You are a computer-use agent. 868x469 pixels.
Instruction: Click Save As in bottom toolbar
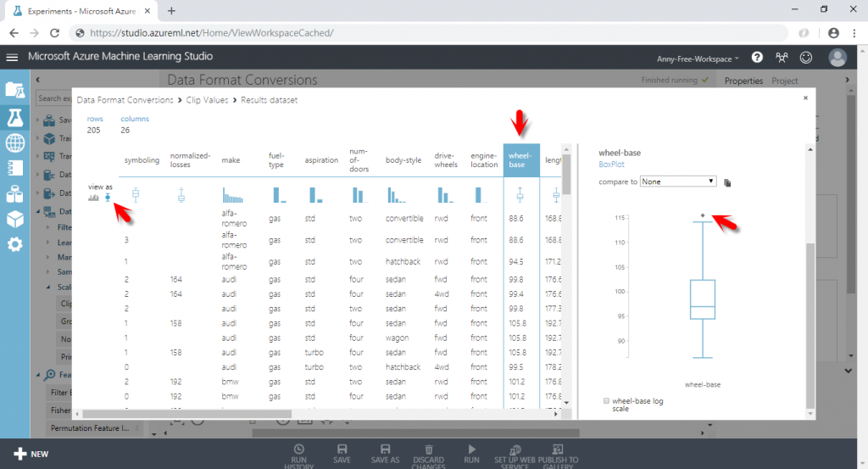point(386,454)
